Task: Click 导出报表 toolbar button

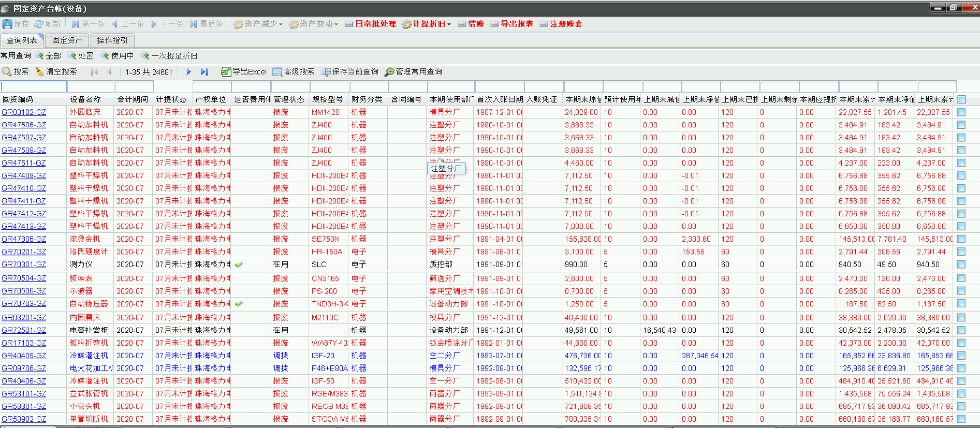Action: click(512, 24)
